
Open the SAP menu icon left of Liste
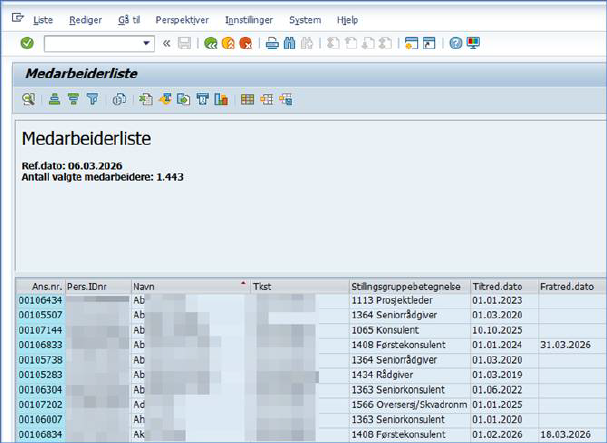click(x=17, y=18)
